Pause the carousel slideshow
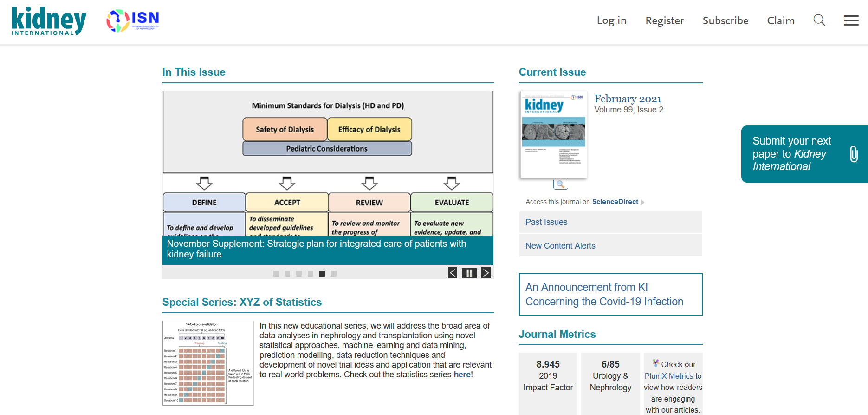 click(469, 273)
